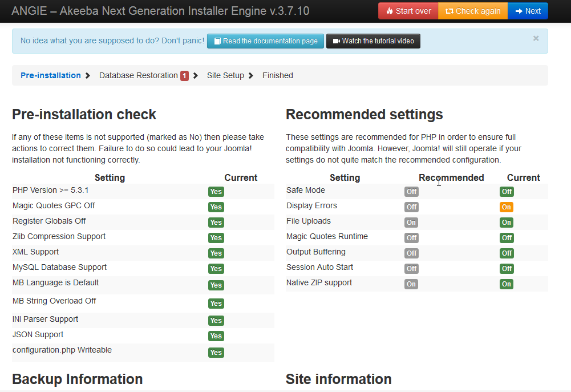Jump to the Finished step

pyautogui.click(x=278, y=75)
